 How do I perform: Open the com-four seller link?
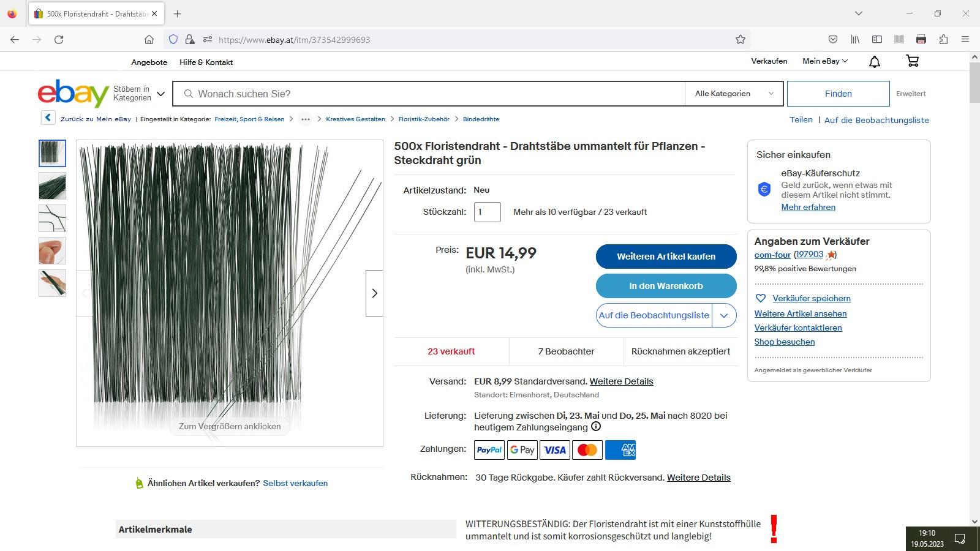point(772,255)
